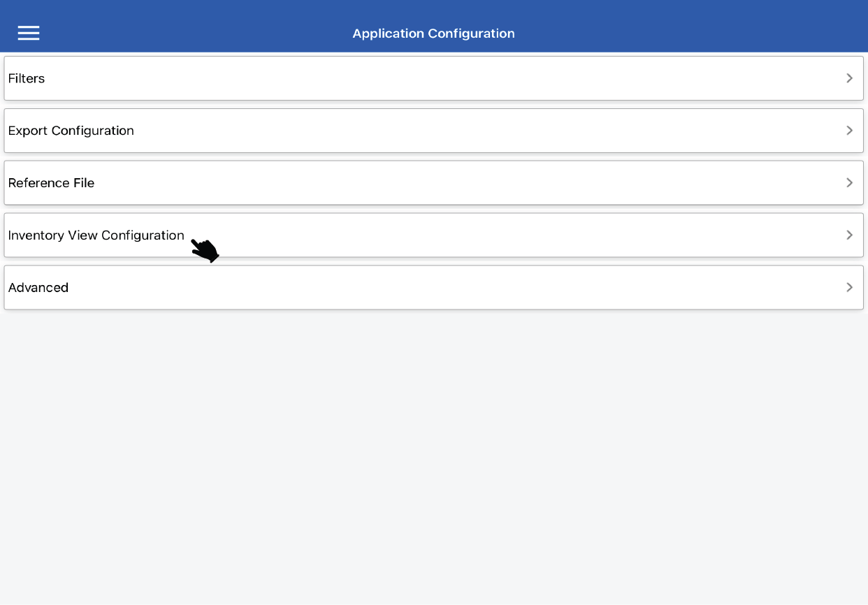Image resolution: width=868 pixels, height=605 pixels.
Task: Expand Inventory View Configuration via chevron
Action: (x=849, y=235)
